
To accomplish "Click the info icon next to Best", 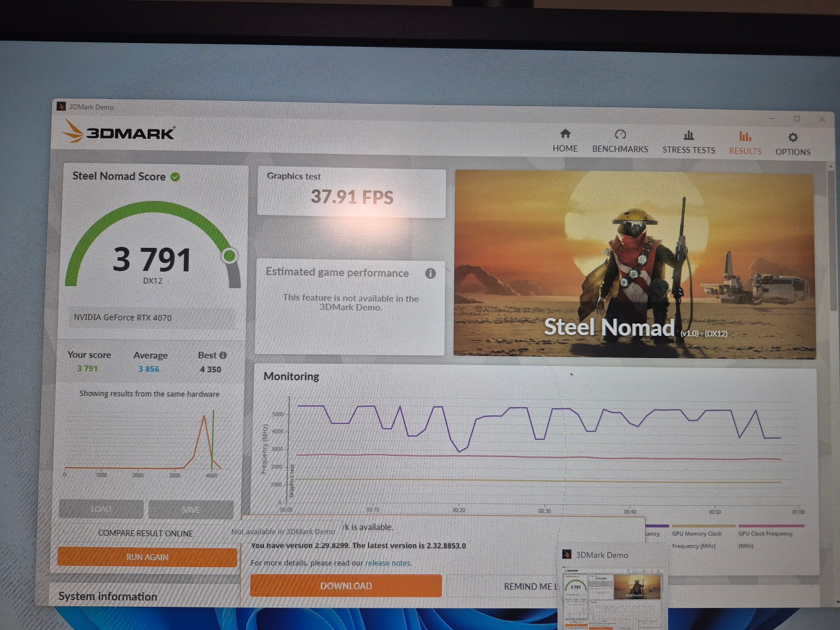I will tap(223, 355).
